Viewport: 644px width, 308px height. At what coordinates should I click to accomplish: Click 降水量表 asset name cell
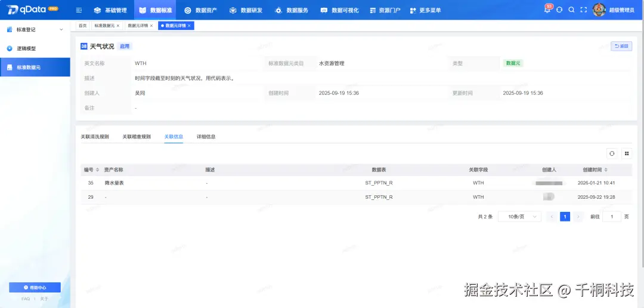point(114,183)
